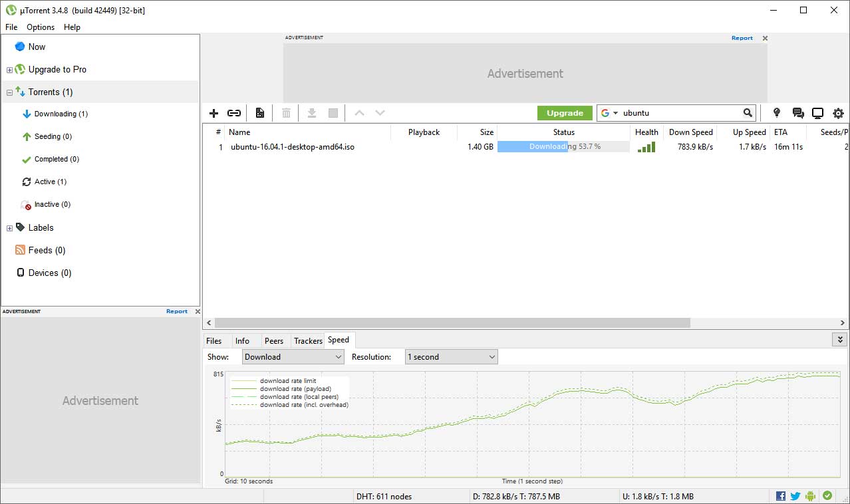Viewport: 850px width, 504px height.
Task: Click the Start torrent download-arrow icon
Action: pyautogui.click(x=311, y=114)
